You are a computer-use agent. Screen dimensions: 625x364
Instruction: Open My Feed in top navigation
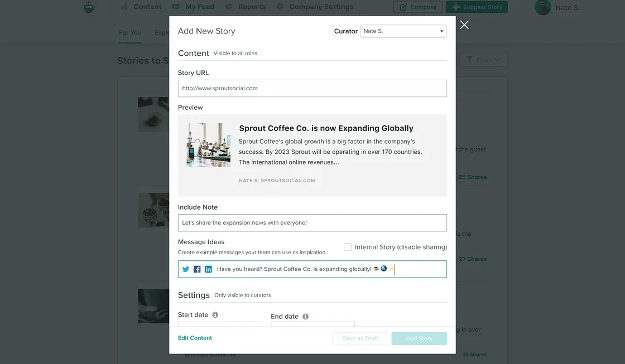[x=200, y=7]
